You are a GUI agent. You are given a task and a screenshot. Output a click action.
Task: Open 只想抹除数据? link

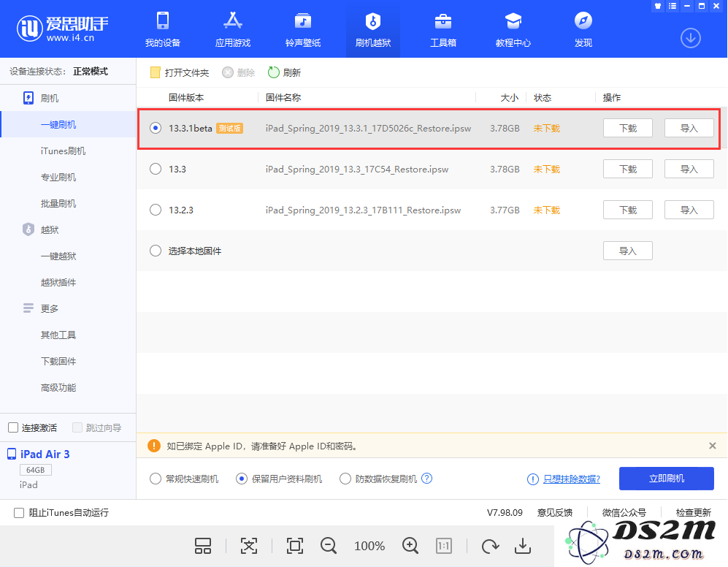click(x=572, y=479)
